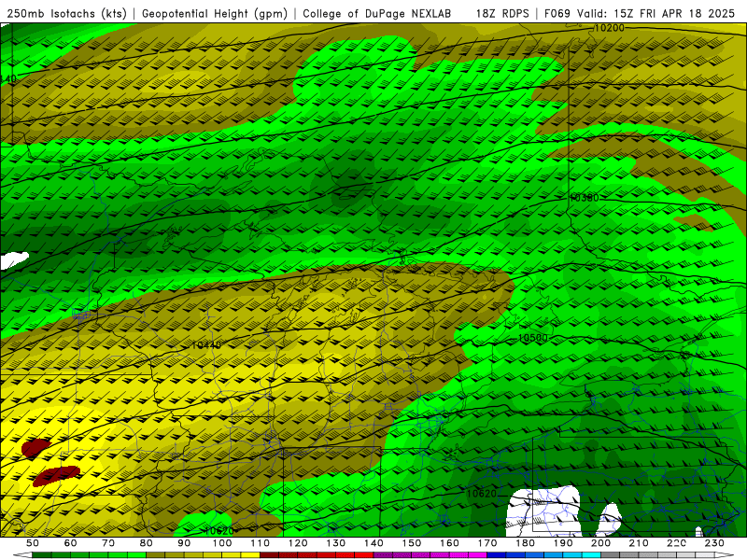Click the color bar label '160'
747x560 pixels.
[x=449, y=543]
